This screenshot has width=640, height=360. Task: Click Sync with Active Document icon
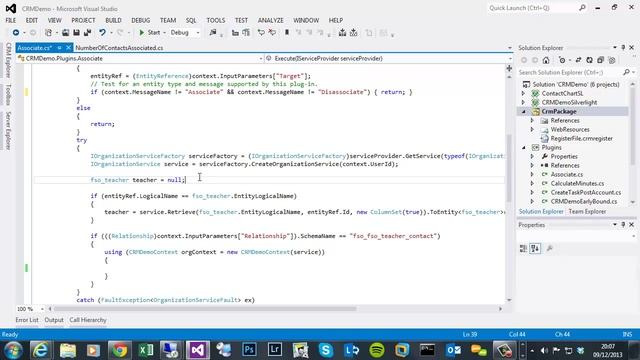pos(578,60)
